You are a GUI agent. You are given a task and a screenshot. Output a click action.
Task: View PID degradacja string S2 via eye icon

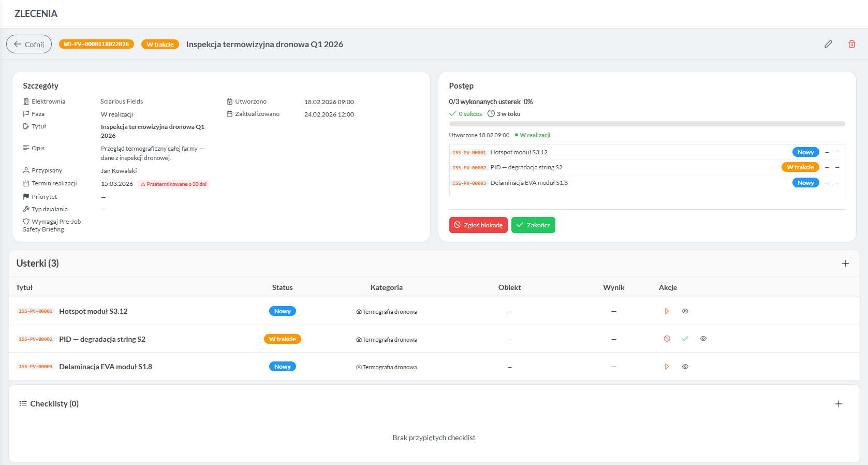703,339
